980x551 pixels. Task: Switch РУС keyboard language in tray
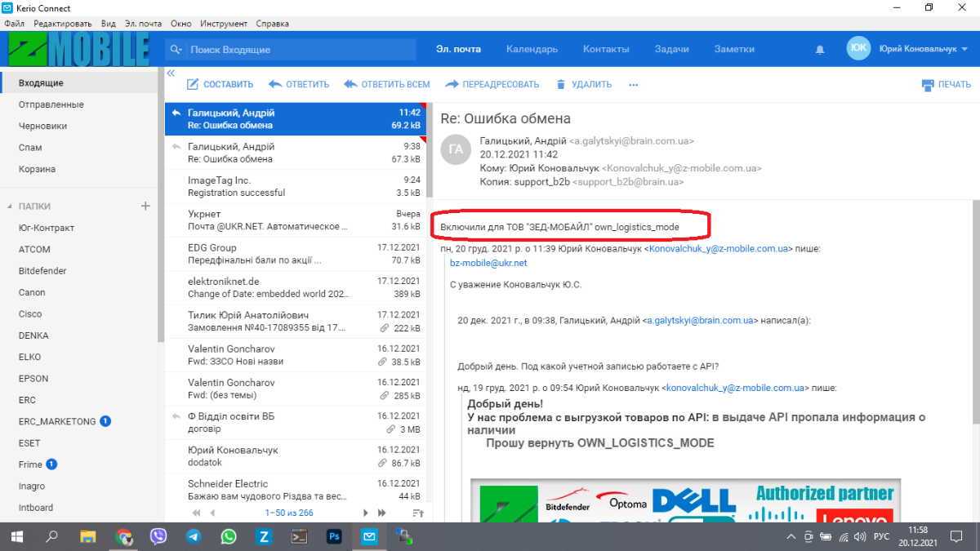(x=882, y=536)
